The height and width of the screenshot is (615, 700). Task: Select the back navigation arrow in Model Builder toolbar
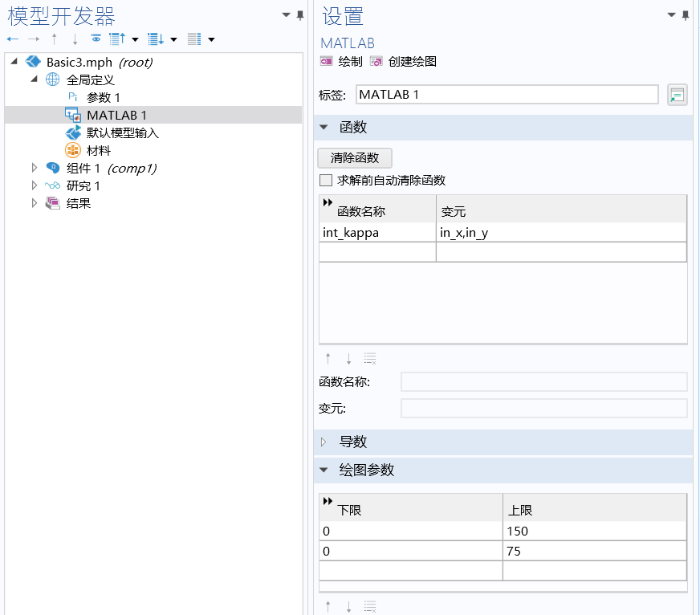point(11,38)
